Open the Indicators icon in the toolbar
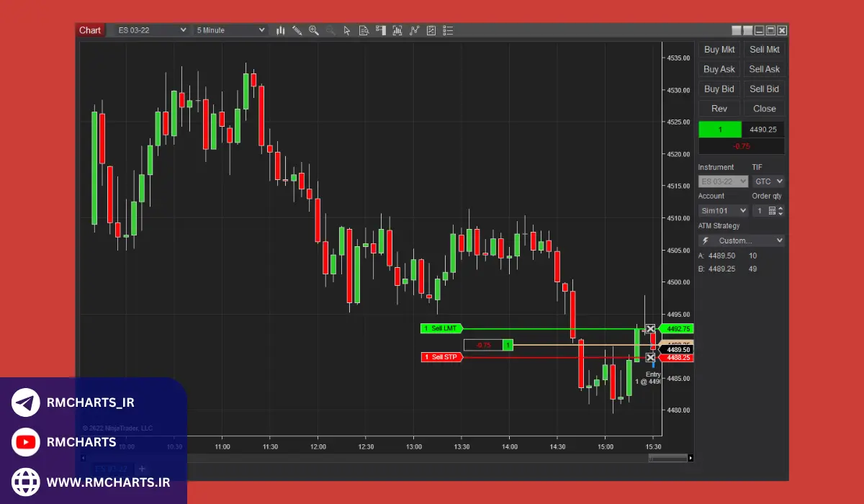The height and width of the screenshot is (504, 864). click(x=414, y=30)
